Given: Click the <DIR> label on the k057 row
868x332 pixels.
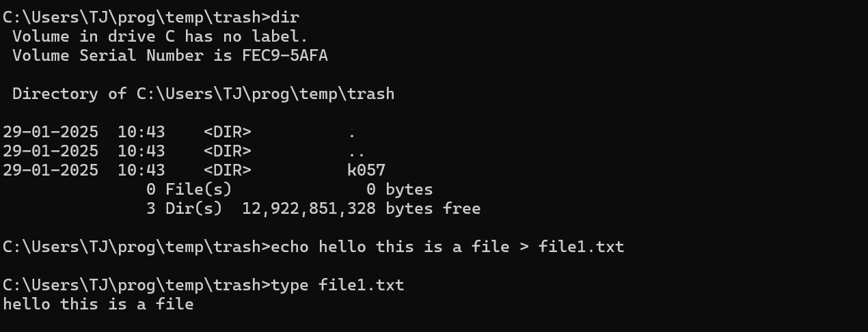Looking at the screenshot, I should pyautogui.click(x=228, y=170).
